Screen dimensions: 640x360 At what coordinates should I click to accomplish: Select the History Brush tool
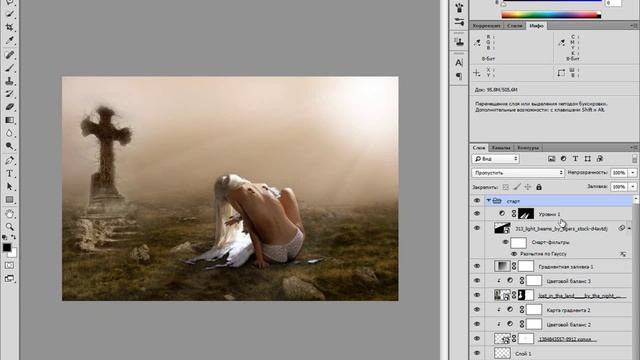tap(10, 94)
